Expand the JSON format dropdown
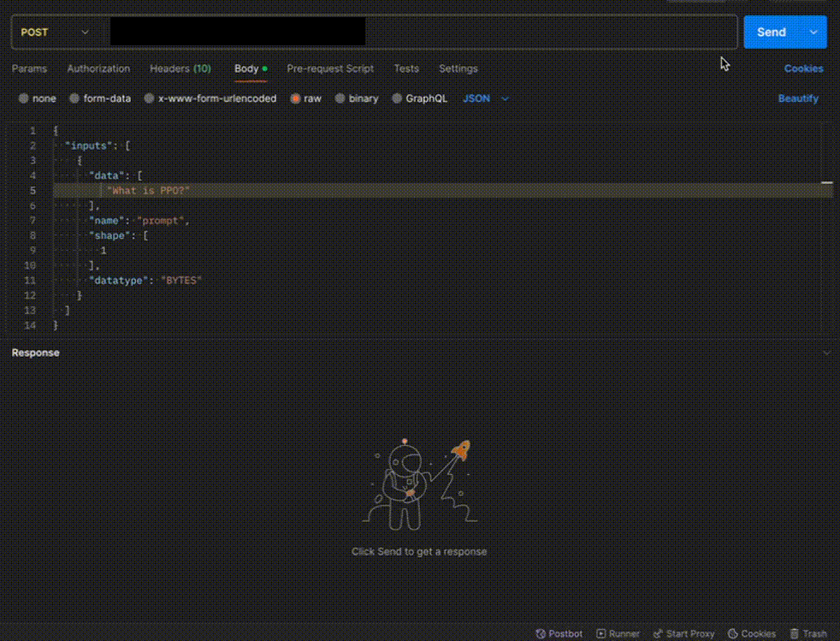 [486, 98]
